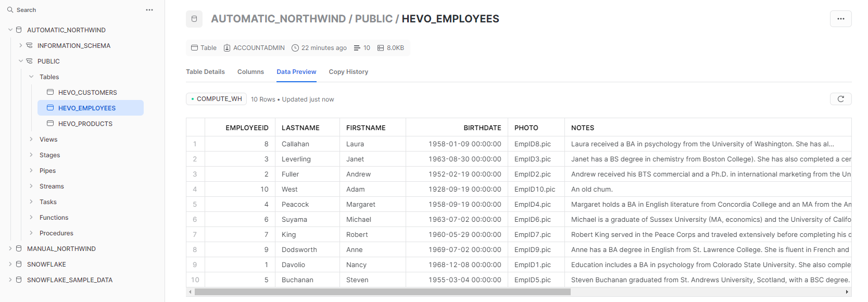Collapse the AUTOMATIC_NORTHWIND database node

click(x=10, y=30)
